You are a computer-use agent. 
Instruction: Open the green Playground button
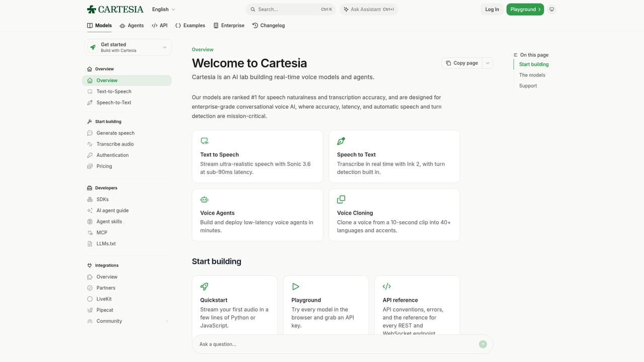525,10
